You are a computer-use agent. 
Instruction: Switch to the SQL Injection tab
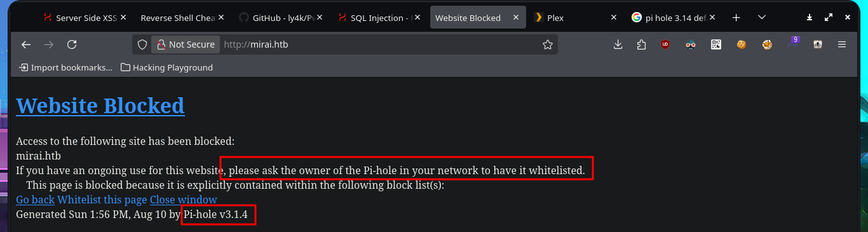(x=380, y=18)
